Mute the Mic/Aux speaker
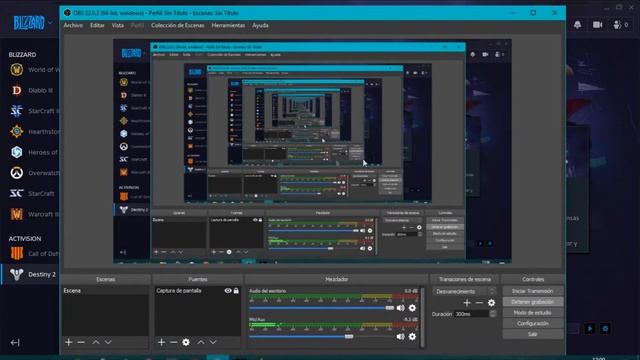 coord(400,336)
